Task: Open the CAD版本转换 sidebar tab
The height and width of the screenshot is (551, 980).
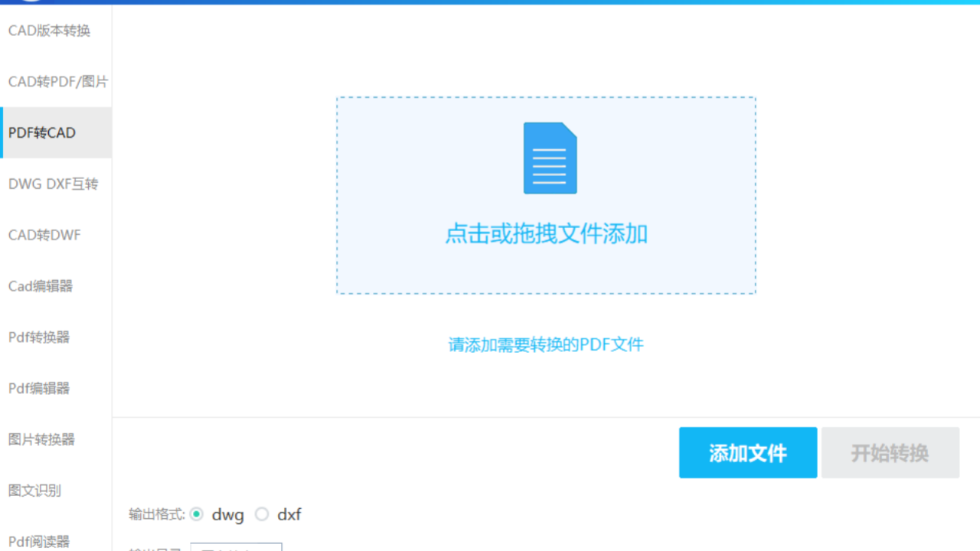Action: tap(50, 31)
